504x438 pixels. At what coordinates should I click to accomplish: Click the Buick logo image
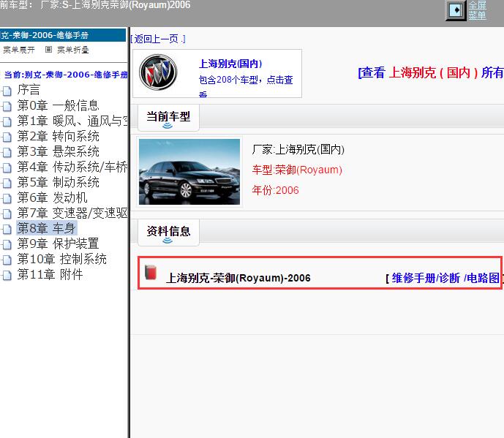pyautogui.click(x=158, y=72)
